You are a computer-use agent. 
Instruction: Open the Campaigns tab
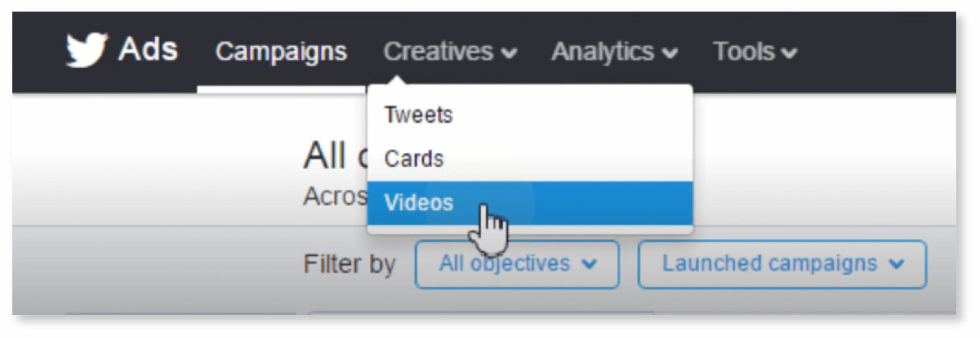[281, 52]
